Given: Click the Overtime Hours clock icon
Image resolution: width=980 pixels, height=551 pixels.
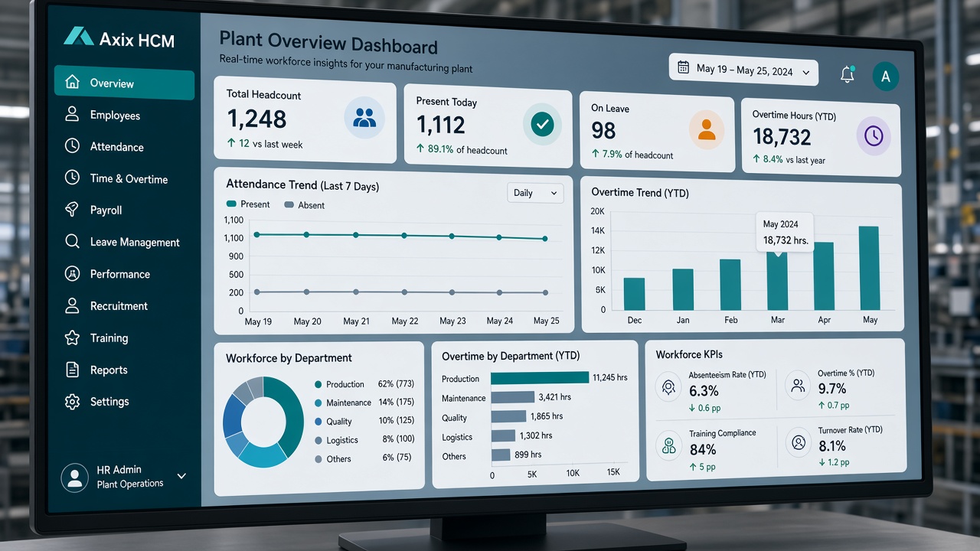Looking at the screenshot, I should click(874, 136).
